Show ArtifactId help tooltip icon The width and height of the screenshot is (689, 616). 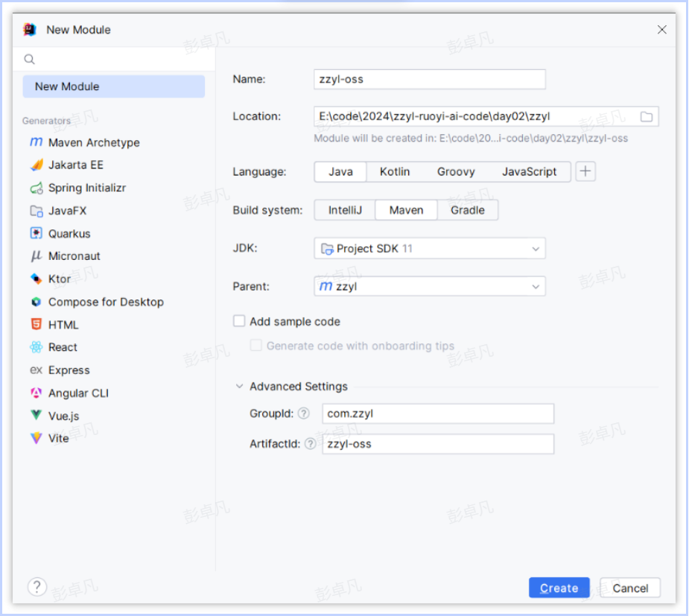point(310,444)
